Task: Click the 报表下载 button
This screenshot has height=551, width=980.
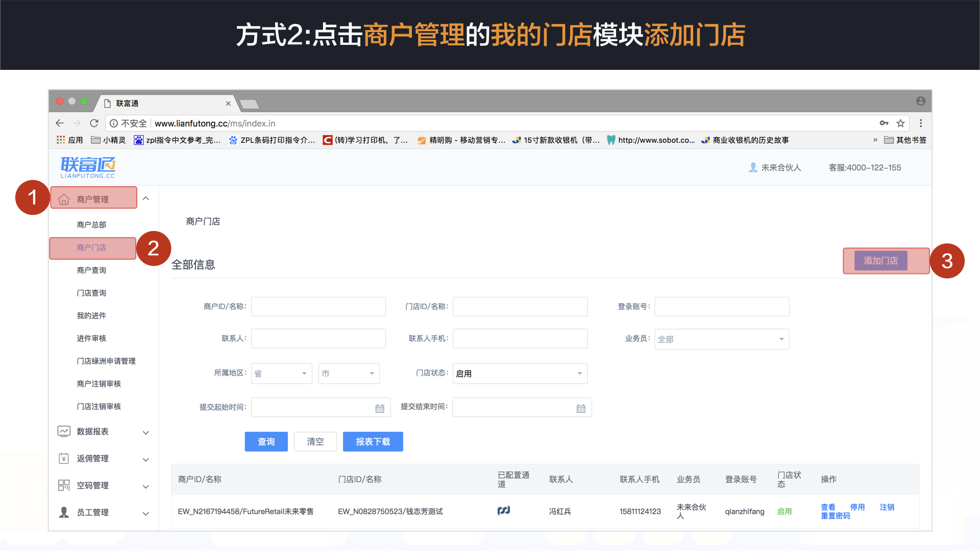Action: 373,442
